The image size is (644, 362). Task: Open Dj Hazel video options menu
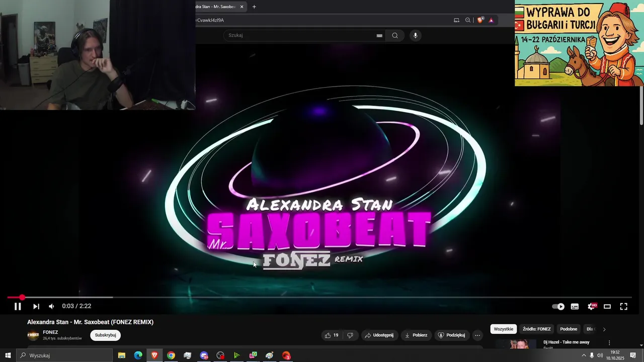(609, 343)
